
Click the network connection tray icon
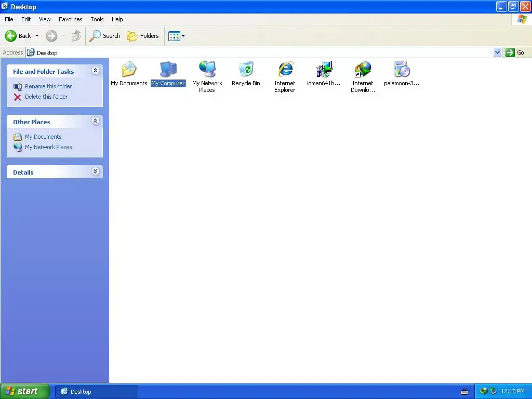[484, 391]
